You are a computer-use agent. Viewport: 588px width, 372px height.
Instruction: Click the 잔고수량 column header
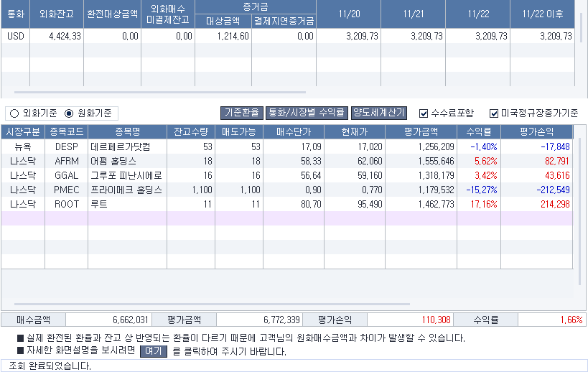pos(190,131)
